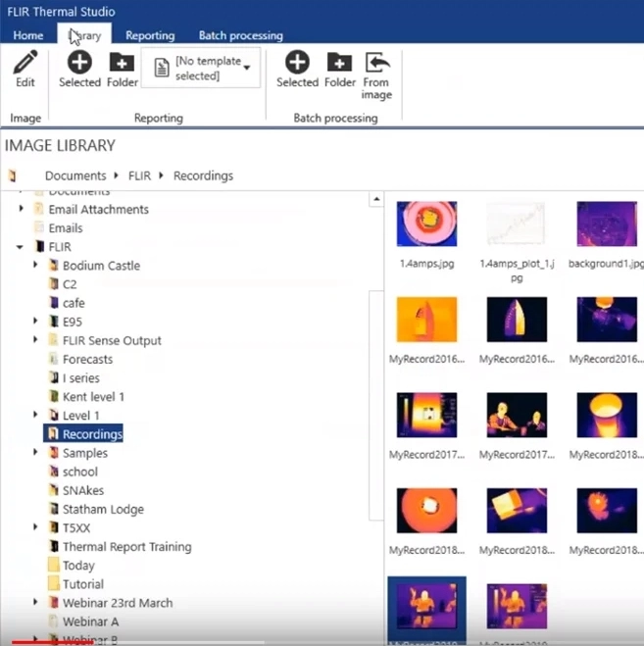This screenshot has height=646, width=644.
Task: Switch to the Reporting tab
Action: [x=150, y=36]
